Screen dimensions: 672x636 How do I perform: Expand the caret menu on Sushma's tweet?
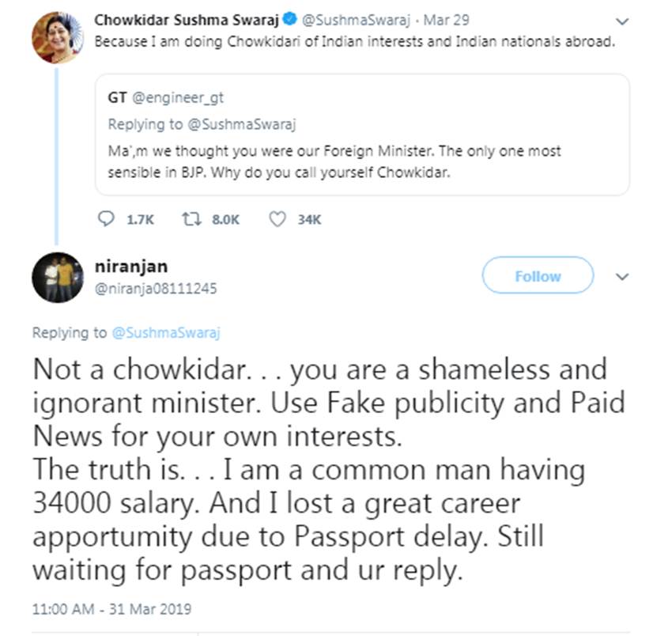(622, 21)
